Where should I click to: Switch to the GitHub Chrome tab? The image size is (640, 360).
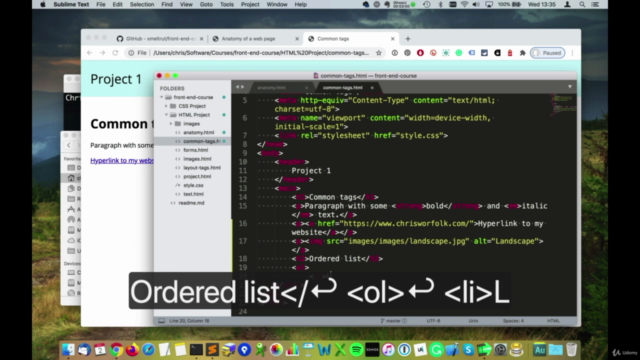(159, 39)
